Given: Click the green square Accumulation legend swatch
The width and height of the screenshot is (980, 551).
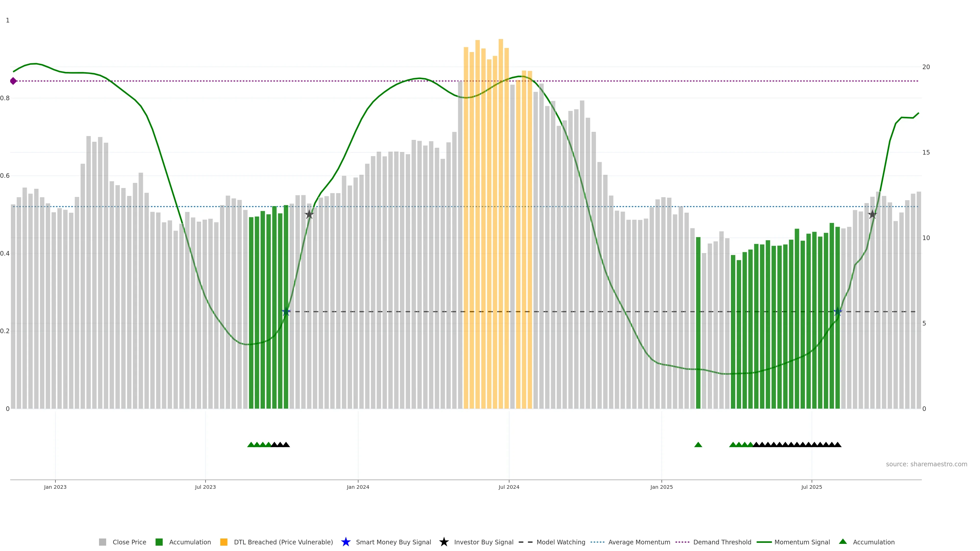Looking at the screenshot, I should pos(159,542).
